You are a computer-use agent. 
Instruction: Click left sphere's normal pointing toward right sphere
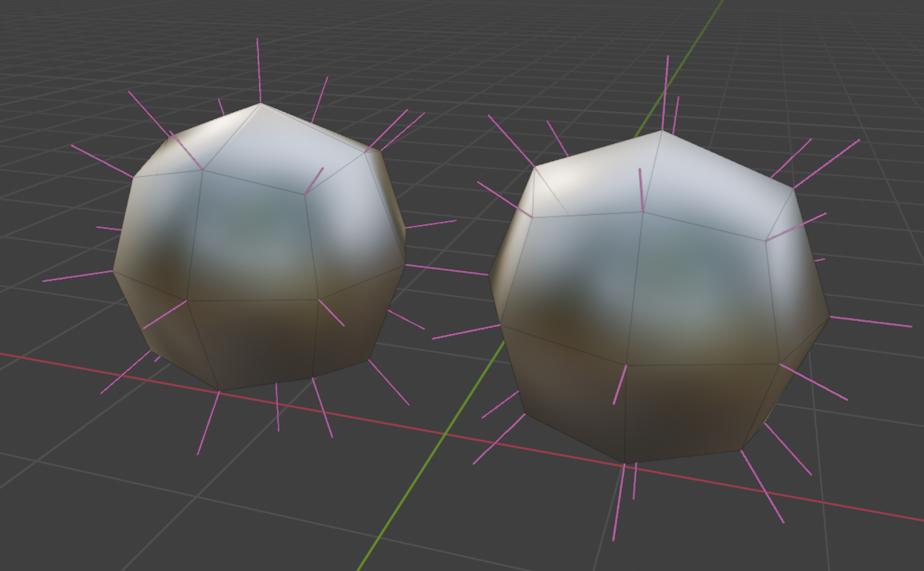(x=447, y=270)
